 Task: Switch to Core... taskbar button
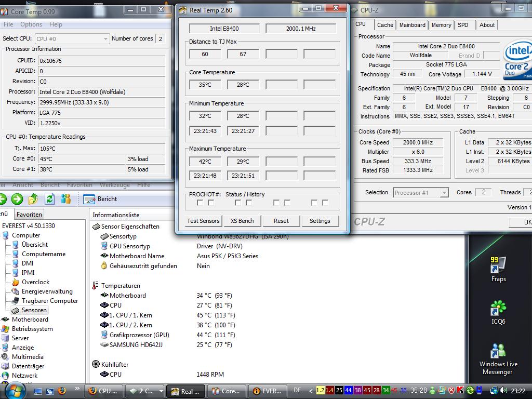click(227, 391)
